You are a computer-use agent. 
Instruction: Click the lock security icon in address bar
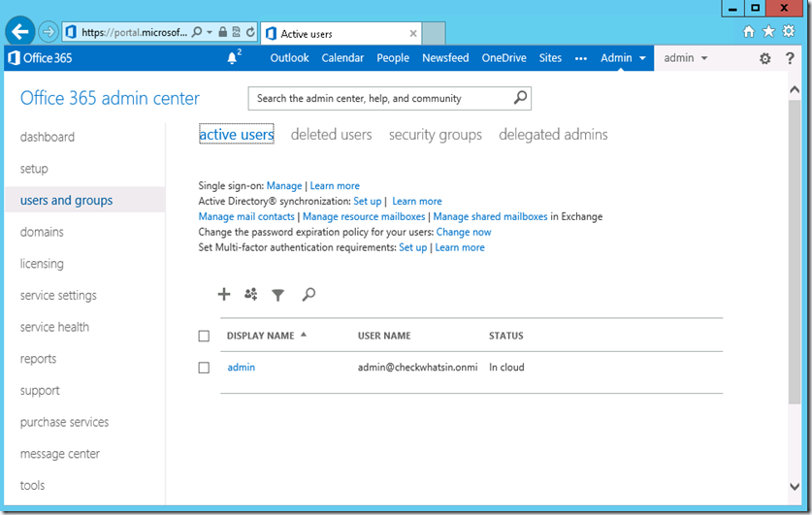pyautogui.click(x=223, y=32)
